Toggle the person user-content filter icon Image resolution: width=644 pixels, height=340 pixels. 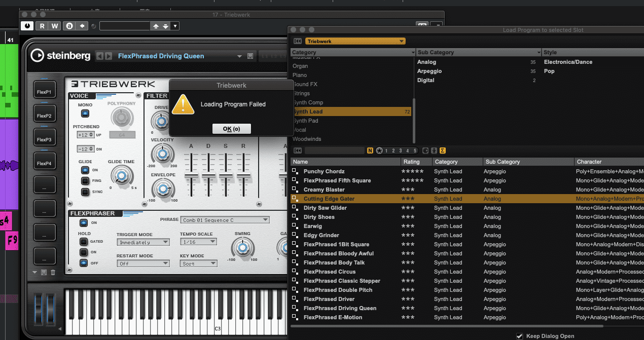click(434, 150)
